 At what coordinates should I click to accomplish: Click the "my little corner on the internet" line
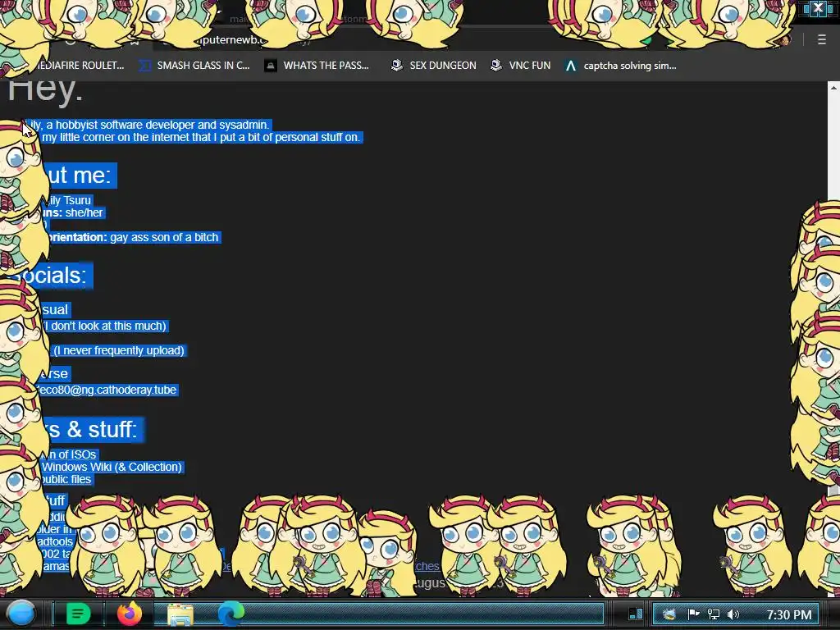[x=201, y=137]
